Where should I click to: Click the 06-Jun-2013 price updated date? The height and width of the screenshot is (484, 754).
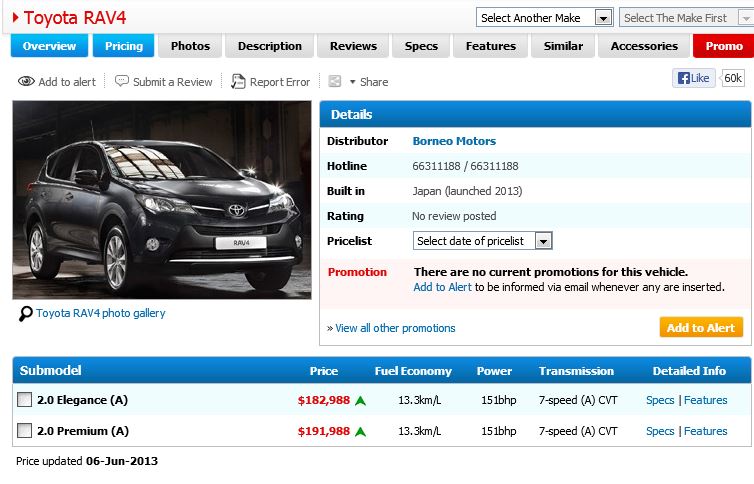pos(122,461)
